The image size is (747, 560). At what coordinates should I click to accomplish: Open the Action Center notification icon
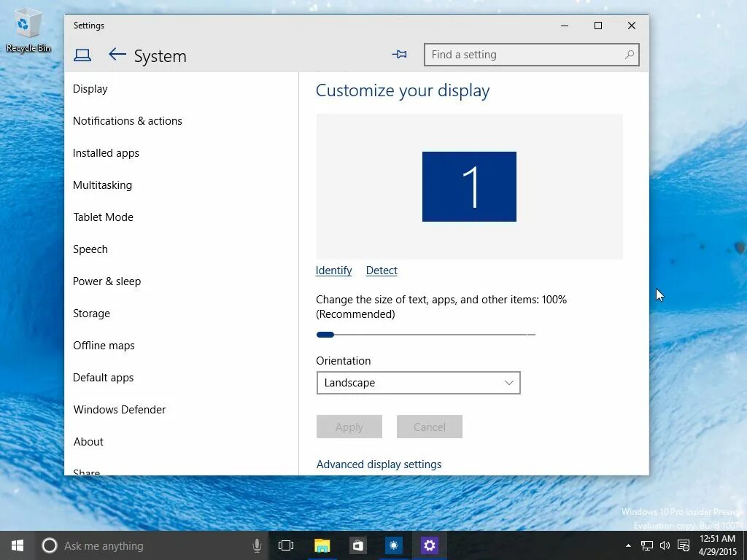pyautogui.click(x=684, y=545)
